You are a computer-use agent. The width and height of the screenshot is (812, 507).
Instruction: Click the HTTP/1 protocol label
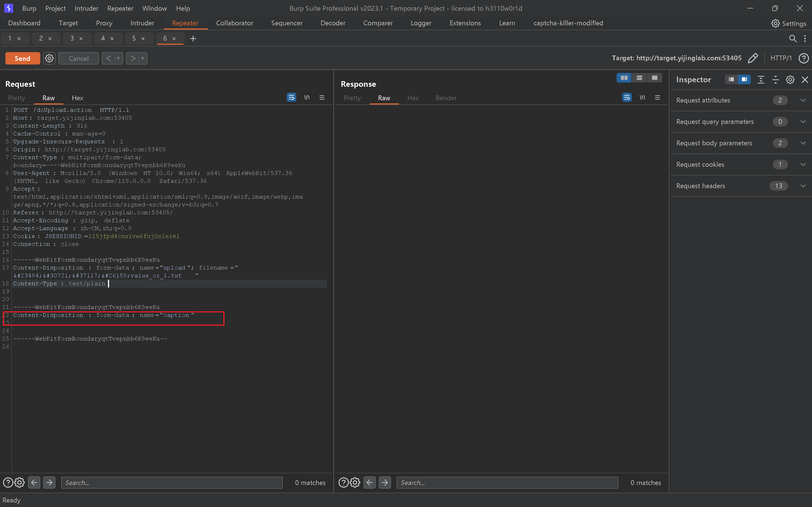tap(781, 58)
